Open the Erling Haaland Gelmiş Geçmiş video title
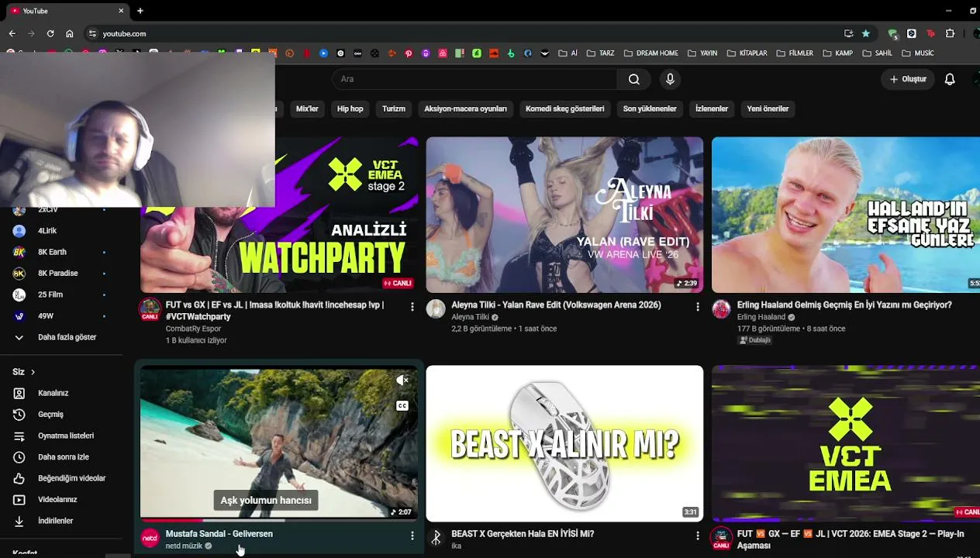This screenshot has width=980, height=558. point(844,305)
